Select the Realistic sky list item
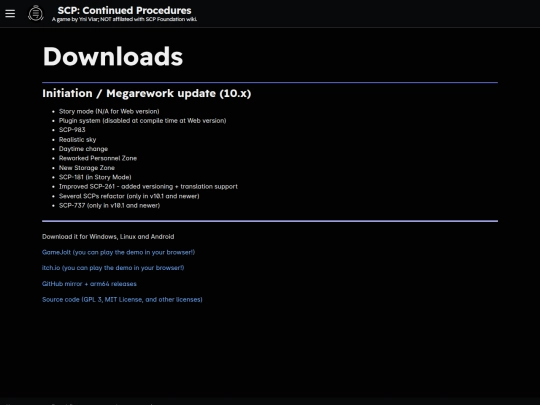The height and width of the screenshot is (405, 540). 77,139
